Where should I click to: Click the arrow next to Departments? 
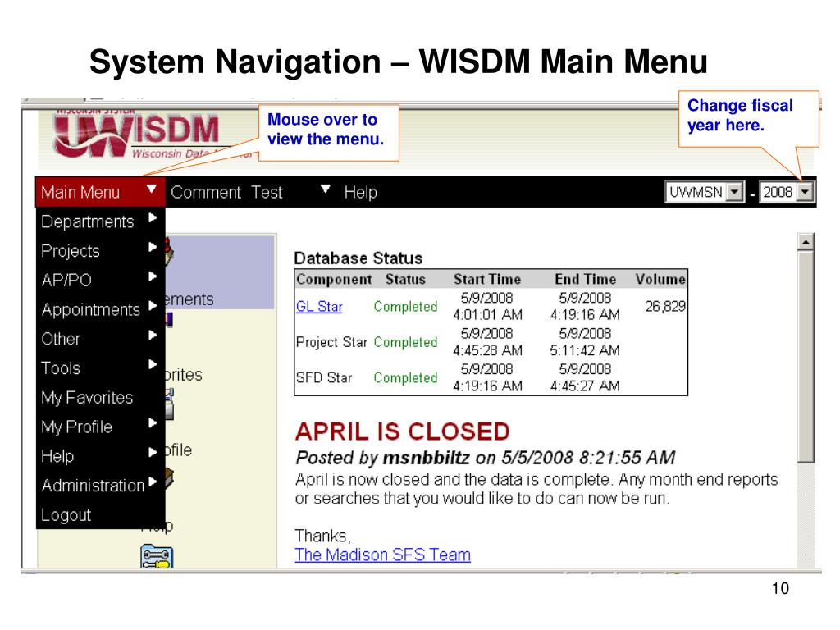(153, 217)
